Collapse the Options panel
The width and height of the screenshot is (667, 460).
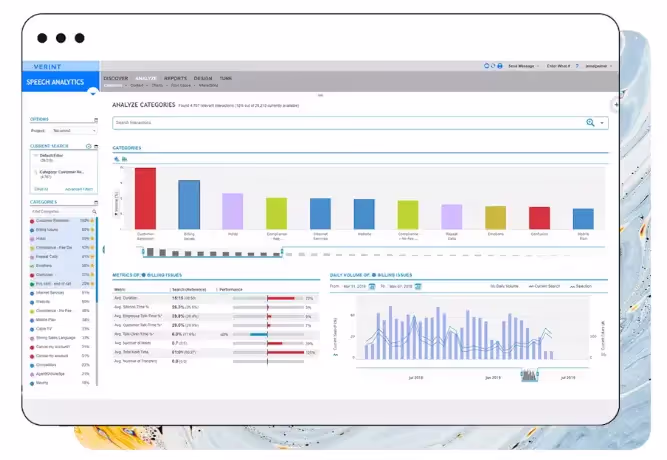coord(96,120)
